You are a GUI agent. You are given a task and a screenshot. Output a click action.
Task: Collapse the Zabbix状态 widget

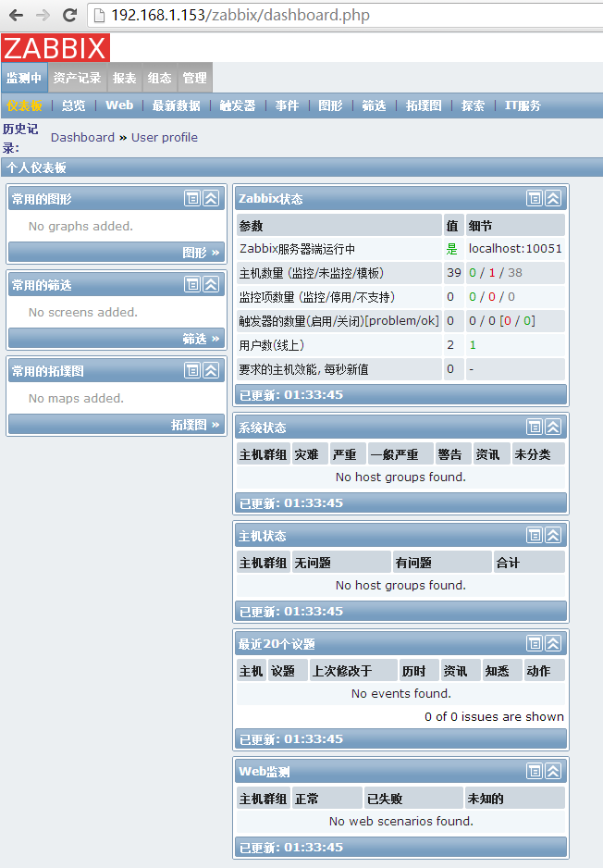point(553,198)
